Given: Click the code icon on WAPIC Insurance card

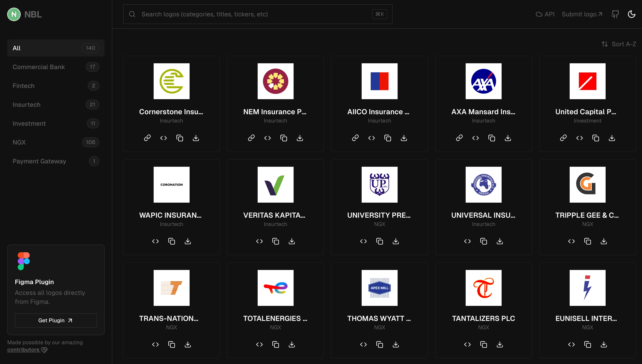Looking at the screenshot, I should click(155, 241).
